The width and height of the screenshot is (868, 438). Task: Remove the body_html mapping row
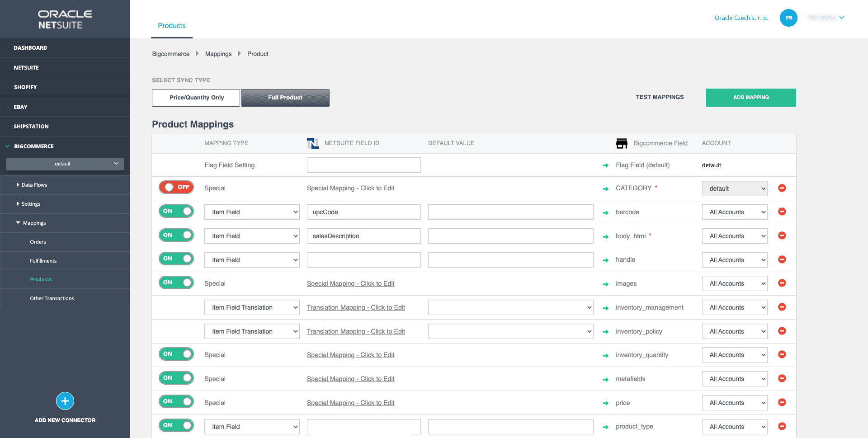[x=782, y=235]
